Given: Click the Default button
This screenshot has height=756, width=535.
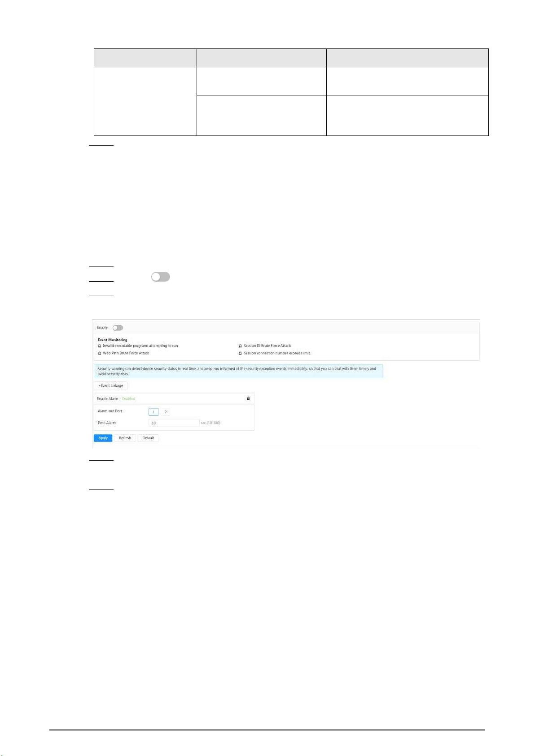Looking at the screenshot, I should [148, 438].
